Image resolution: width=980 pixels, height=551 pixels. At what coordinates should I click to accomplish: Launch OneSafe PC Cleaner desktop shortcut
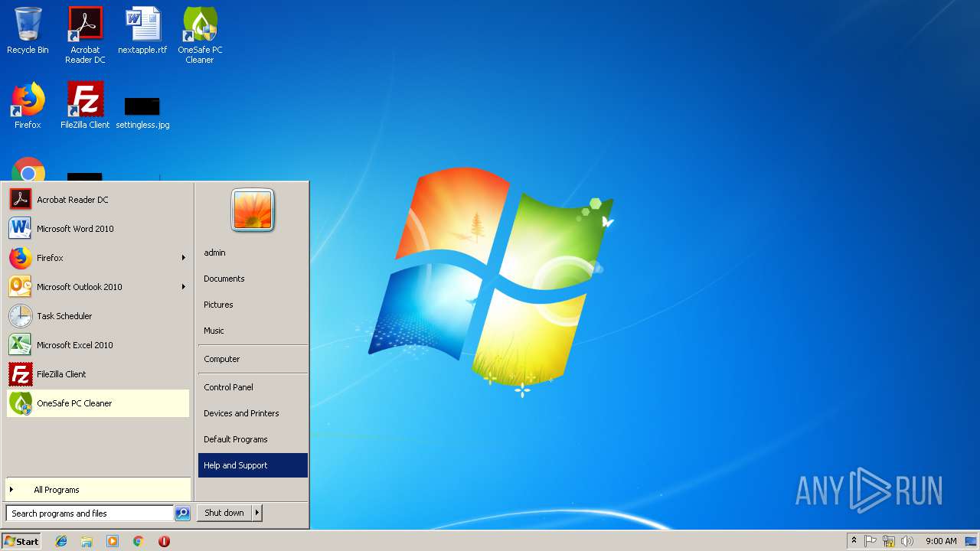point(200,34)
